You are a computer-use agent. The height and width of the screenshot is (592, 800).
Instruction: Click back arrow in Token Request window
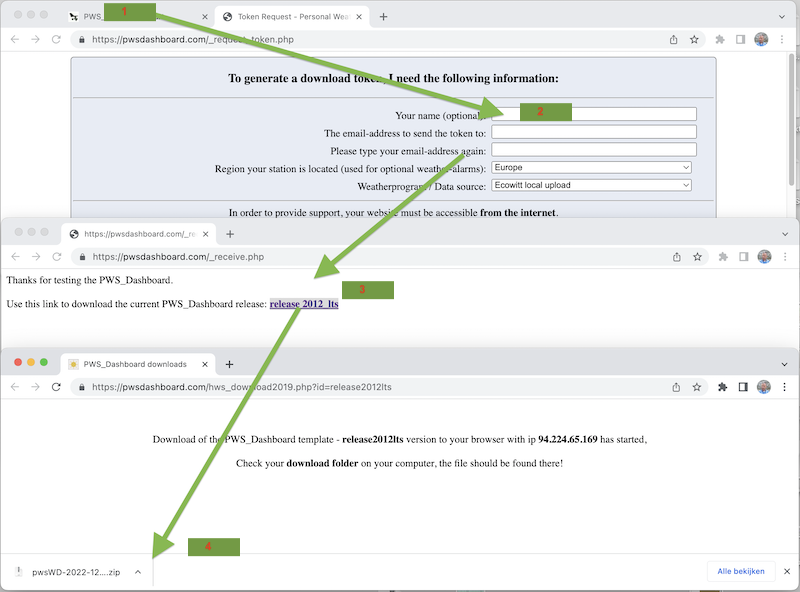[x=15, y=39]
